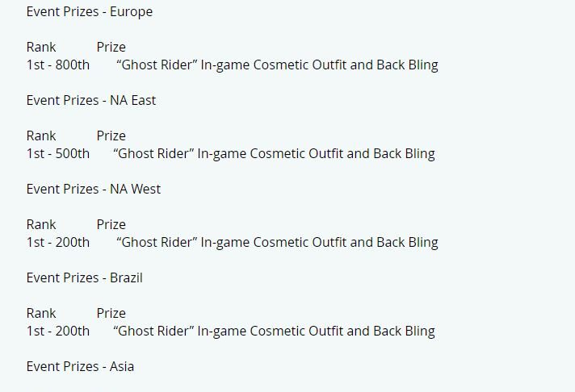Click the 'Event Prizes - NA West' heading
575x392 pixels.
pyautogui.click(x=94, y=189)
